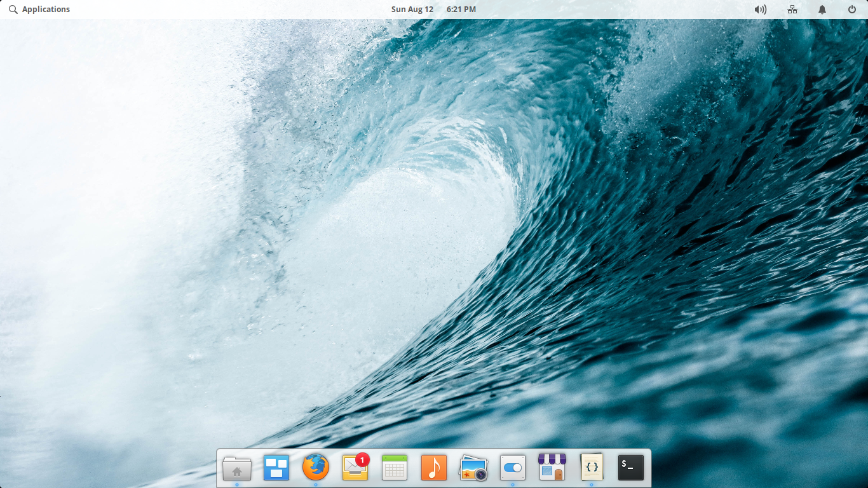
Task: Open Multitasking View from the dock
Action: click(276, 468)
